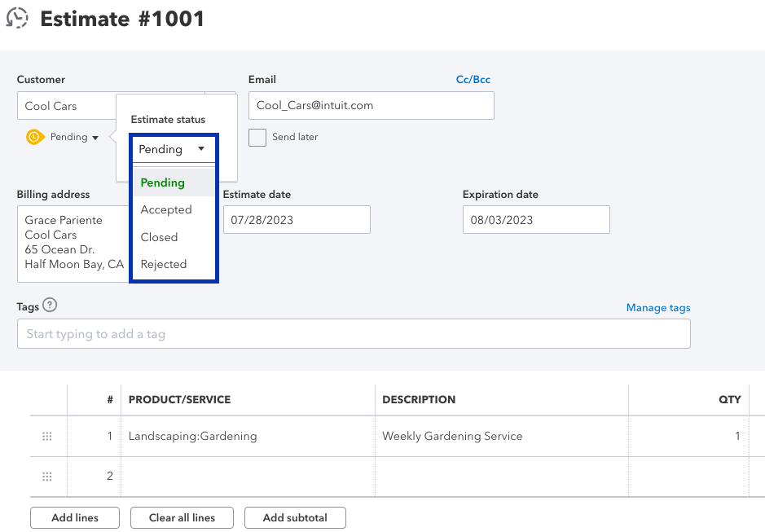The height and width of the screenshot is (532, 765).
Task: Click the empty description cell in row 2
Action: 502,477
